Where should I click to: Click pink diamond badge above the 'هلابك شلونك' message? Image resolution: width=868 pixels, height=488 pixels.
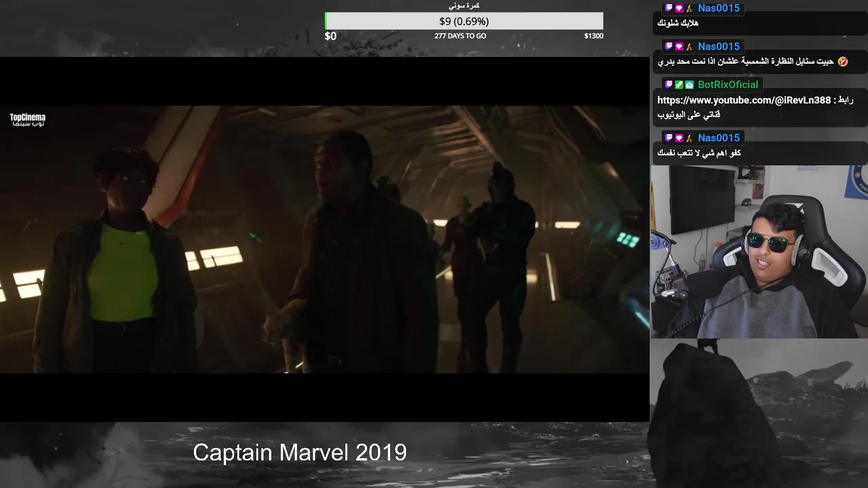tap(679, 8)
